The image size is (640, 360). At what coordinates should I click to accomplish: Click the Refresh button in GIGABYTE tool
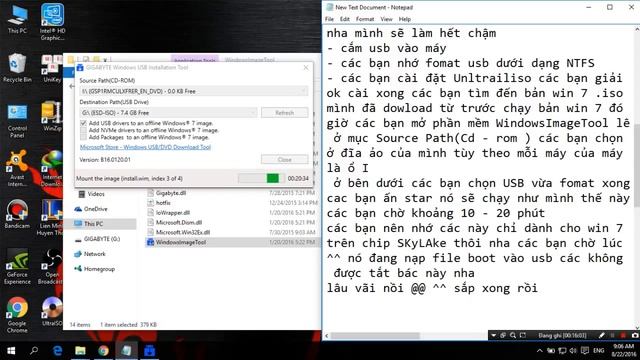pos(284,112)
